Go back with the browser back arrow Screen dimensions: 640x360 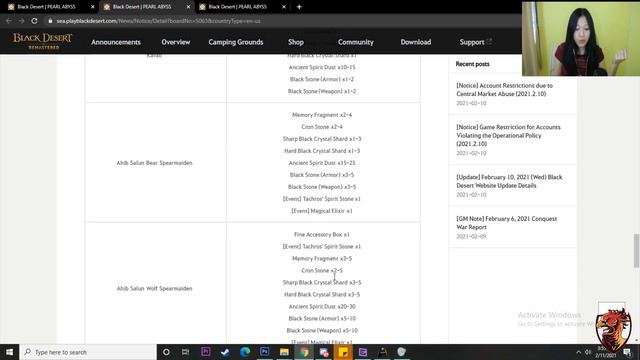coord(9,21)
